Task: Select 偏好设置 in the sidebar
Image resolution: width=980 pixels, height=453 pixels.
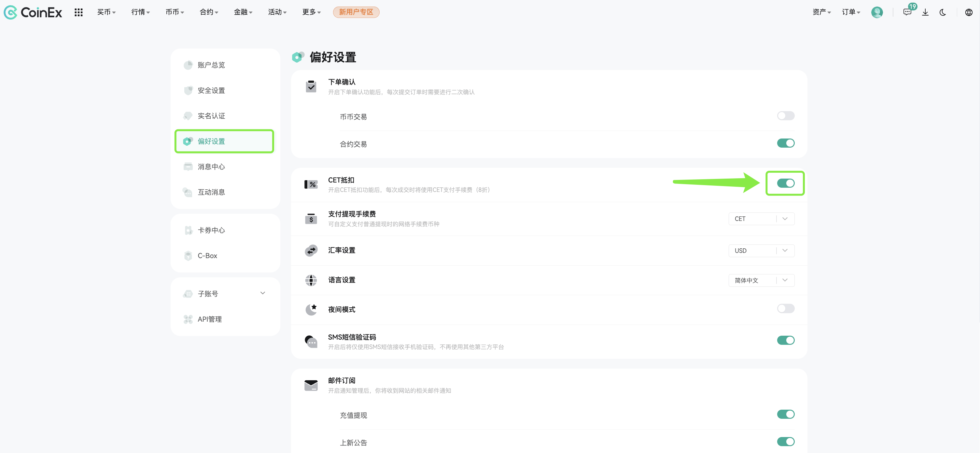Action: coord(224,142)
